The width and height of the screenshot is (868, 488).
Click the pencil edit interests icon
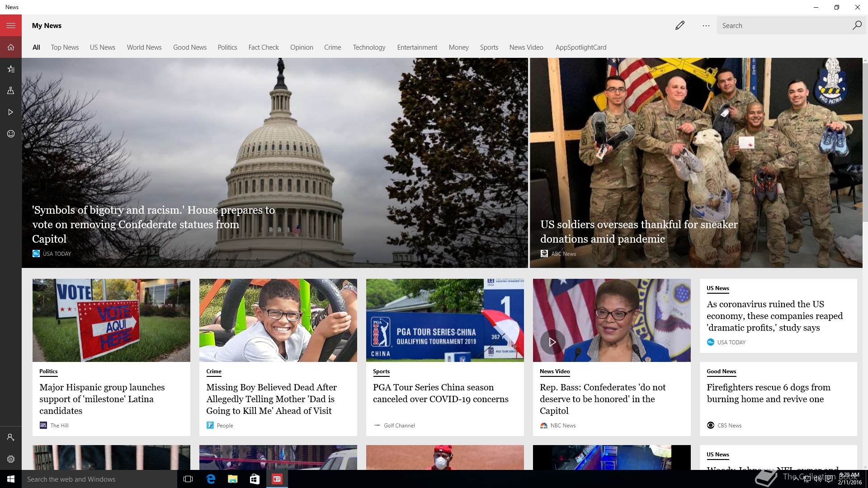click(679, 25)
